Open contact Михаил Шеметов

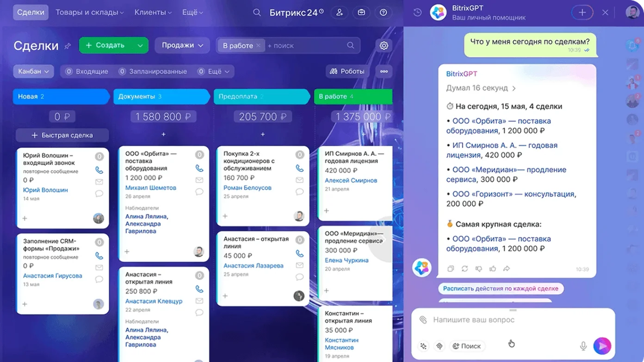point(151,187)
